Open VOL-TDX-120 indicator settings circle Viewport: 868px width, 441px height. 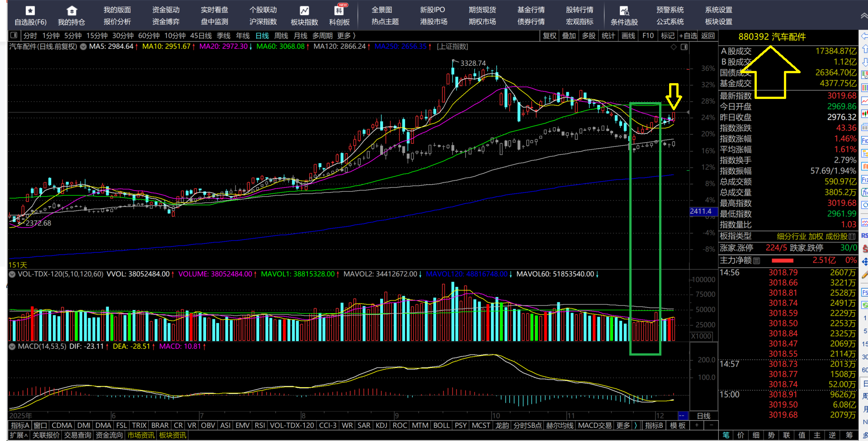coord(12,274)
